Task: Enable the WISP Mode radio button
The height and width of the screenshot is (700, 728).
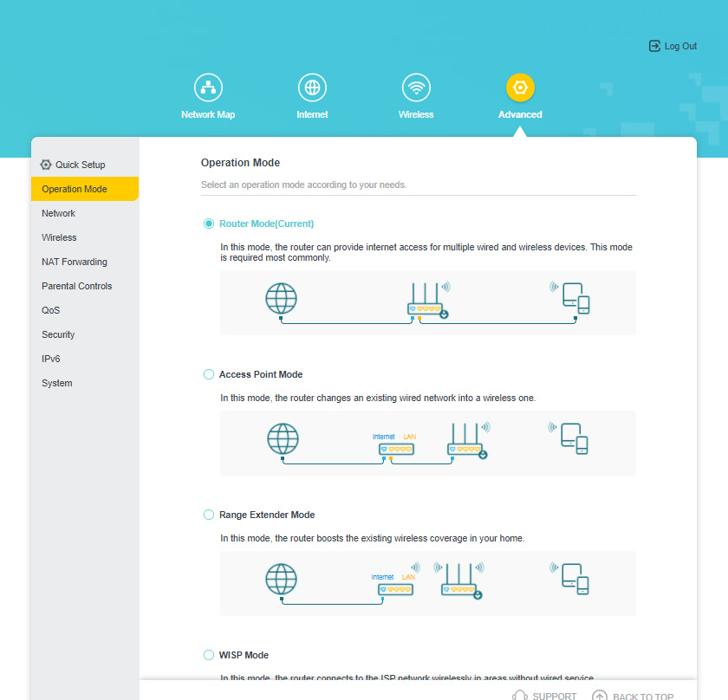Action: [209, 655]
